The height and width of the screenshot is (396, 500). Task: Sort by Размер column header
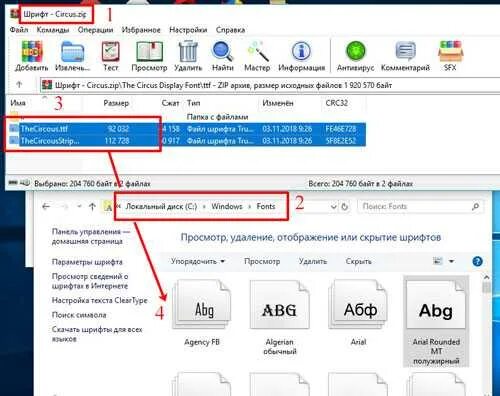(x=116, y=103)
